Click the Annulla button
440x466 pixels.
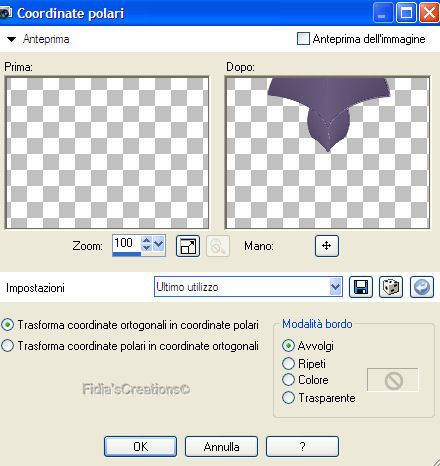point(221,446)
